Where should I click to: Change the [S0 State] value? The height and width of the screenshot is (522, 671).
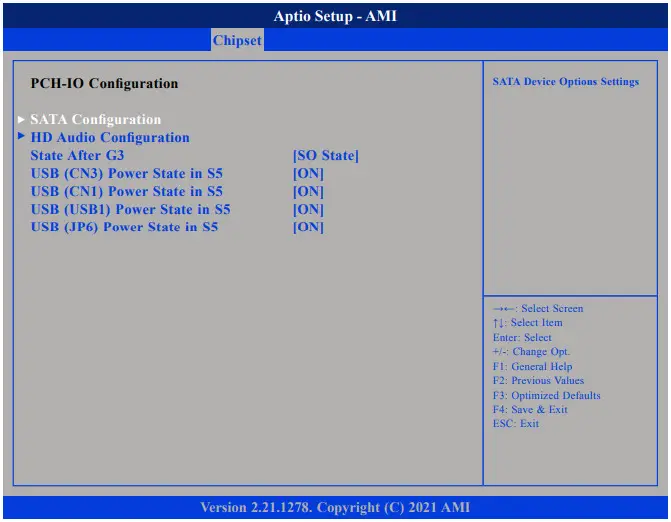[x=326, y=155]
